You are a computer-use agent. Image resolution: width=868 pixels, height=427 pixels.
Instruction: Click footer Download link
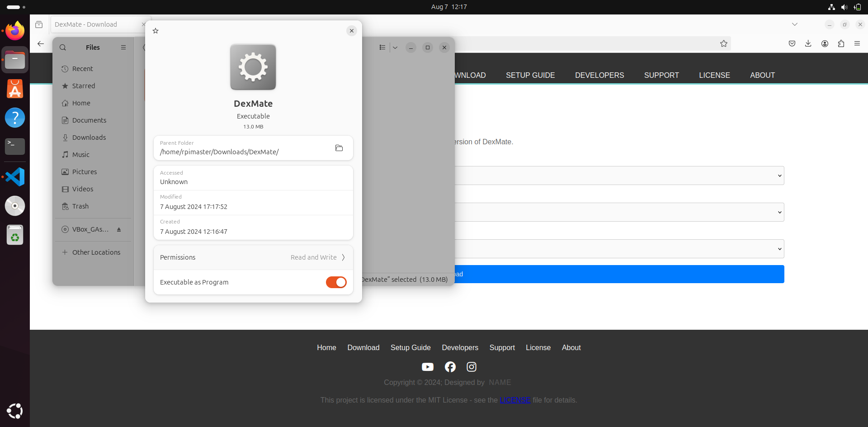click(x=363, y=347)
